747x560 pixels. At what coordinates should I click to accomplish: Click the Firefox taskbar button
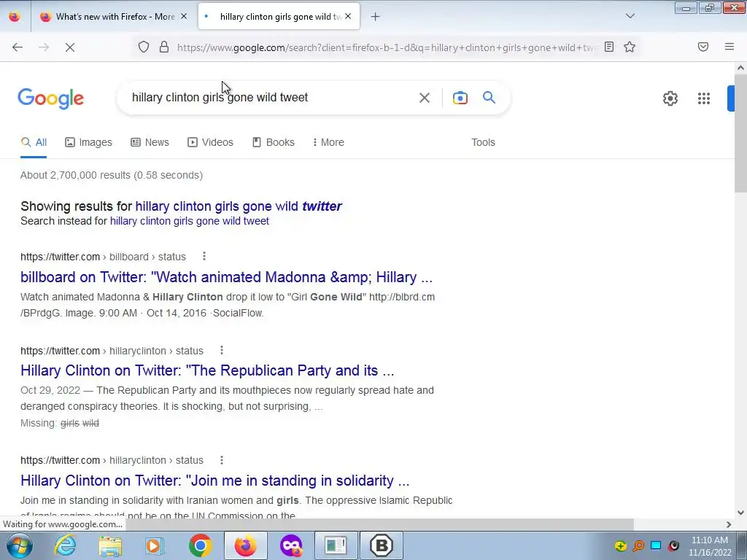[245, 545]
